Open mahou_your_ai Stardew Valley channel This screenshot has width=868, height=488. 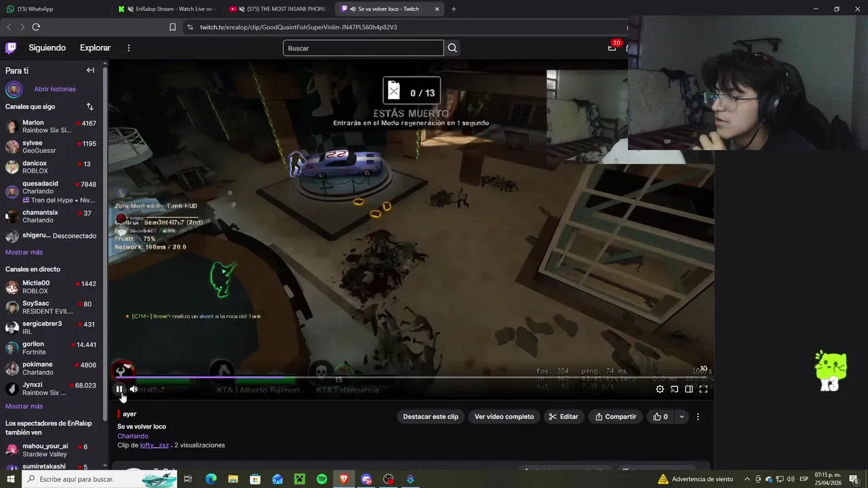click(x=52, y=450)
